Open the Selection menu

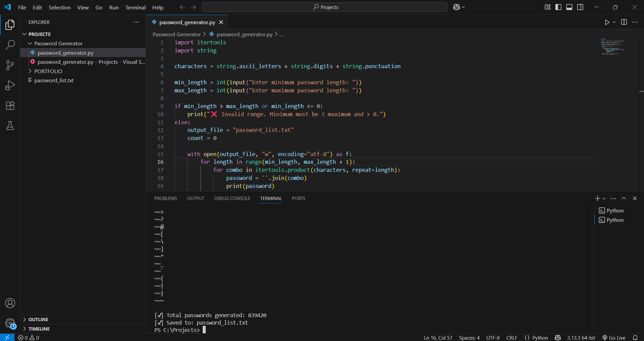pos(59,7)
